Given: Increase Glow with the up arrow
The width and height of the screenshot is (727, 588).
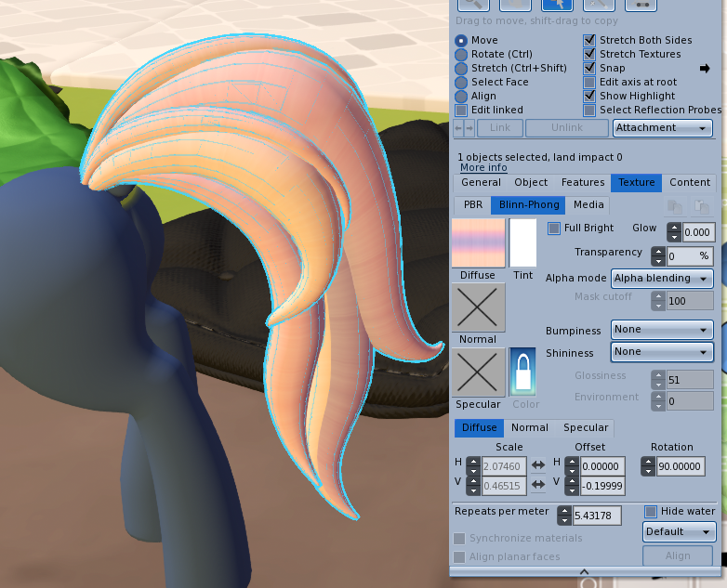Looking at the screenshot, I should coord(674,228).
